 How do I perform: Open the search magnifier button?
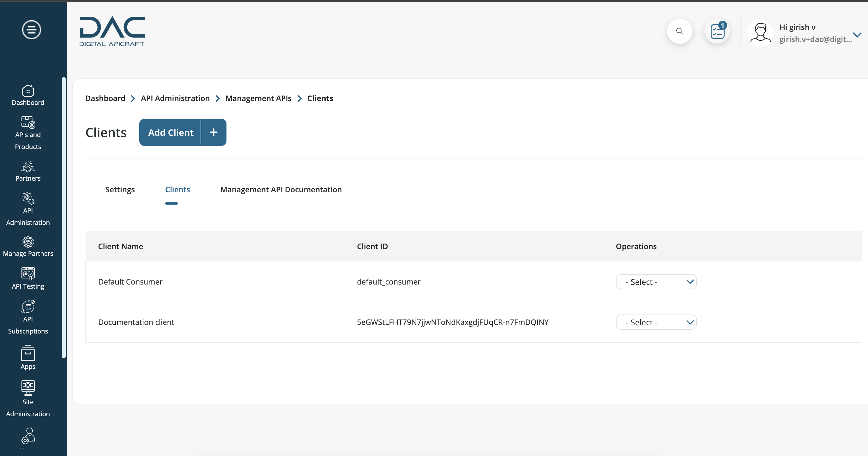(679, 31)
